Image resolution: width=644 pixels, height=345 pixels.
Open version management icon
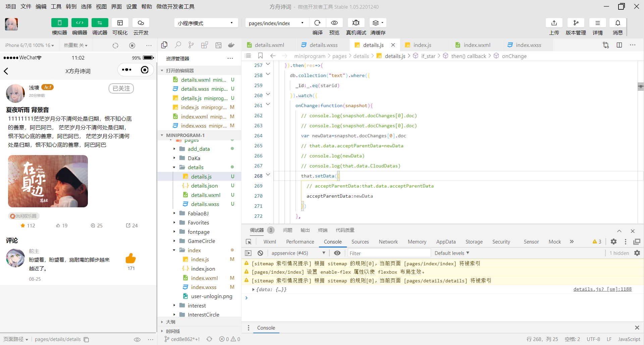tap(576, 23)
